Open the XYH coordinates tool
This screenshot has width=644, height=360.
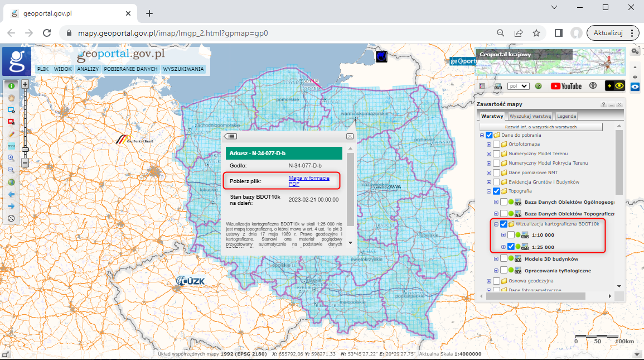pos(11,146)
